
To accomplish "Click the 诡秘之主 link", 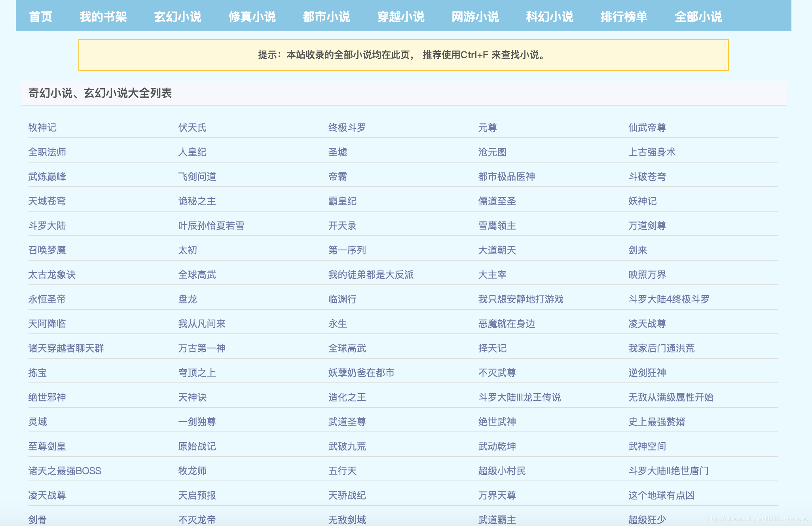I will (x=197, y=201).
